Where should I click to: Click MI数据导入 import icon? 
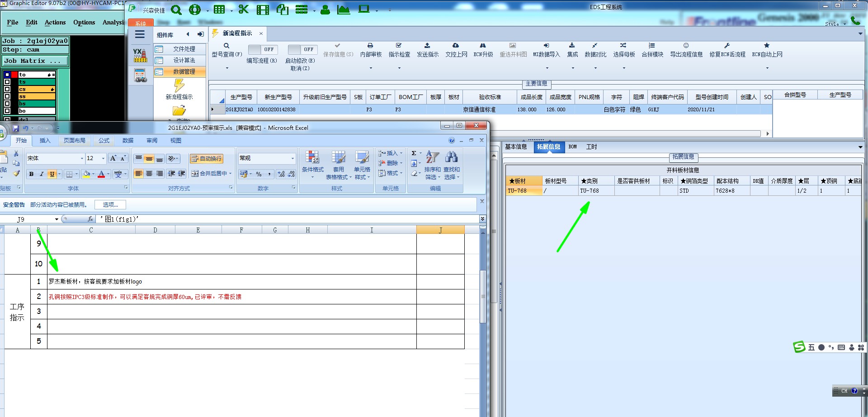546,46
